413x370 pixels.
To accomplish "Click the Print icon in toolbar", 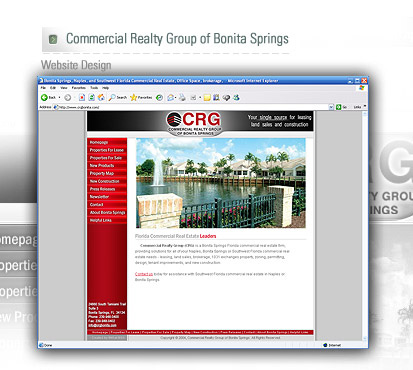I will (x=182, y=97).
